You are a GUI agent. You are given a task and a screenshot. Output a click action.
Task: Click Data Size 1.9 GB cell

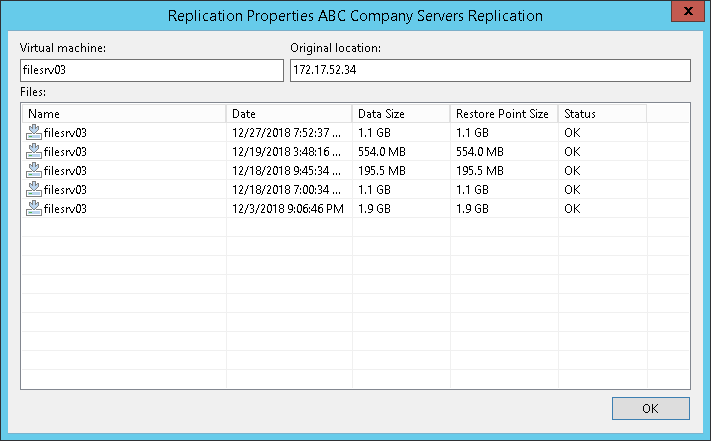pos(374,209)
